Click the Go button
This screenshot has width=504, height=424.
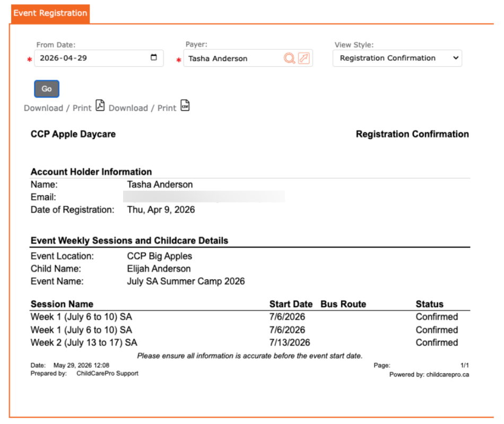click(x=47, y=89)
